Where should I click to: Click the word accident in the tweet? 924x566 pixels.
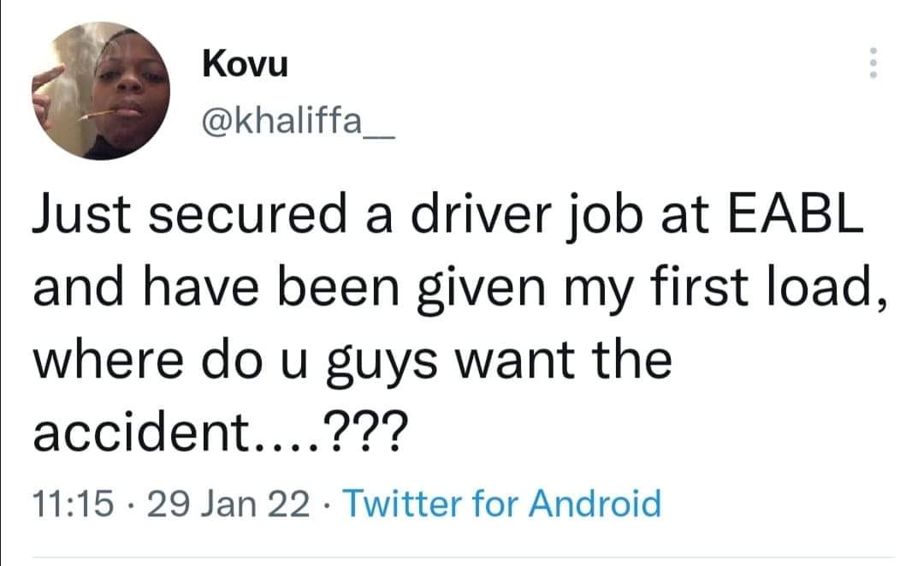pos(141,432)
